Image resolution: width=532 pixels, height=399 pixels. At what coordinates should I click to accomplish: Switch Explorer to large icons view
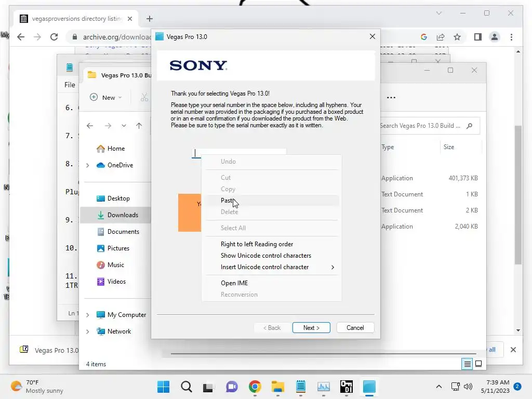click(478, 364)
